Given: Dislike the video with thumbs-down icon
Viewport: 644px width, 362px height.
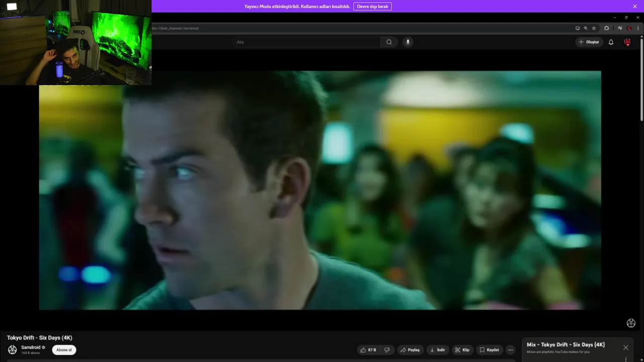Looking at the screenshot, I should tap(387, 350).
